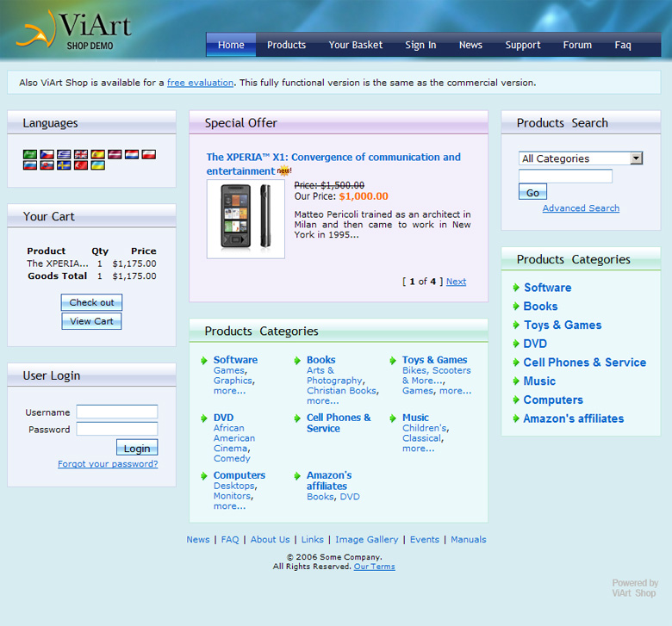Screen dimensions: 672x626
Task: Open the XPERIA X1 special offer title
Action: (x=333, y=164)
